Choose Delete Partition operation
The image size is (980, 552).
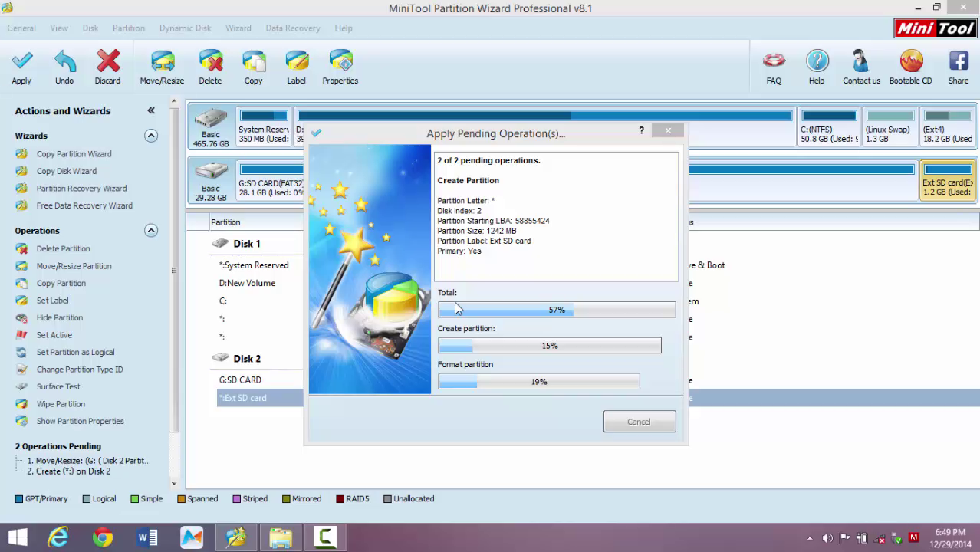click(x=63, y=248)
